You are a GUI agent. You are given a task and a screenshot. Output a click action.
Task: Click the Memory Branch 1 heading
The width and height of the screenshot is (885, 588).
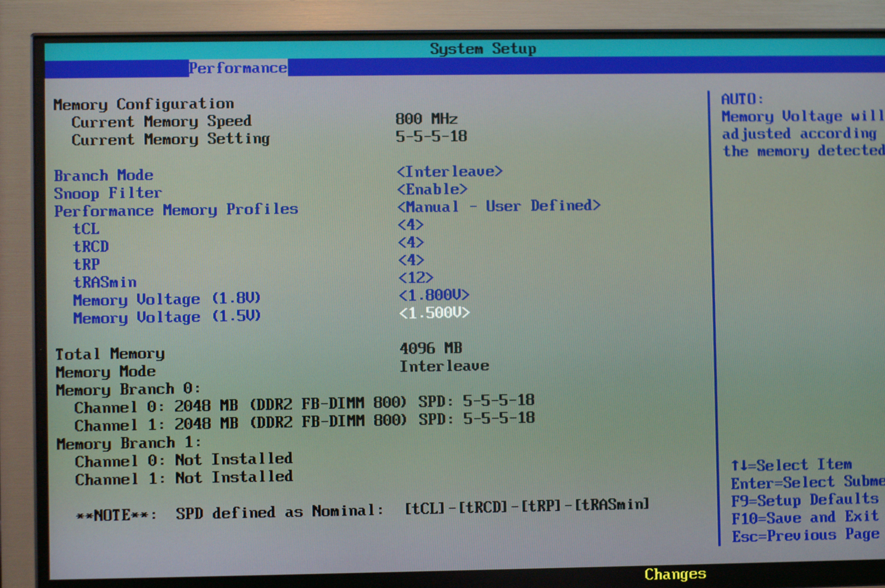point(129,443)
